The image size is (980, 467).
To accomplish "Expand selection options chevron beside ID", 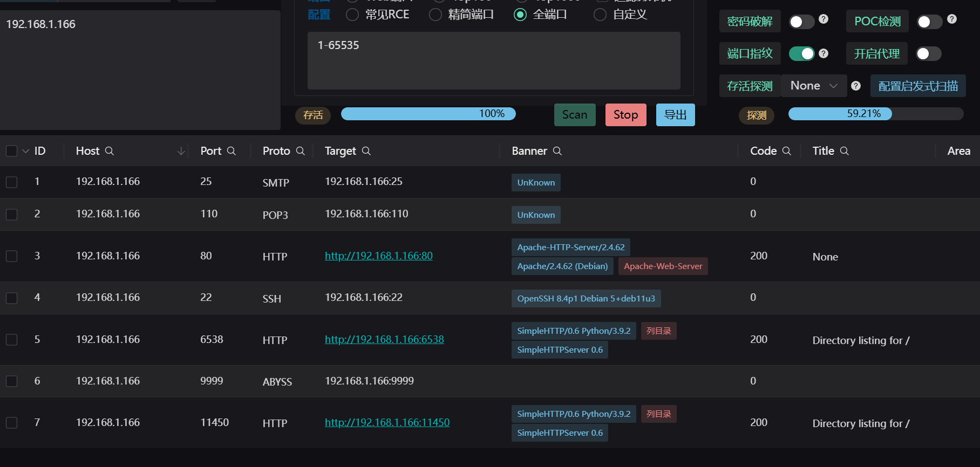I will pos(25,151).
